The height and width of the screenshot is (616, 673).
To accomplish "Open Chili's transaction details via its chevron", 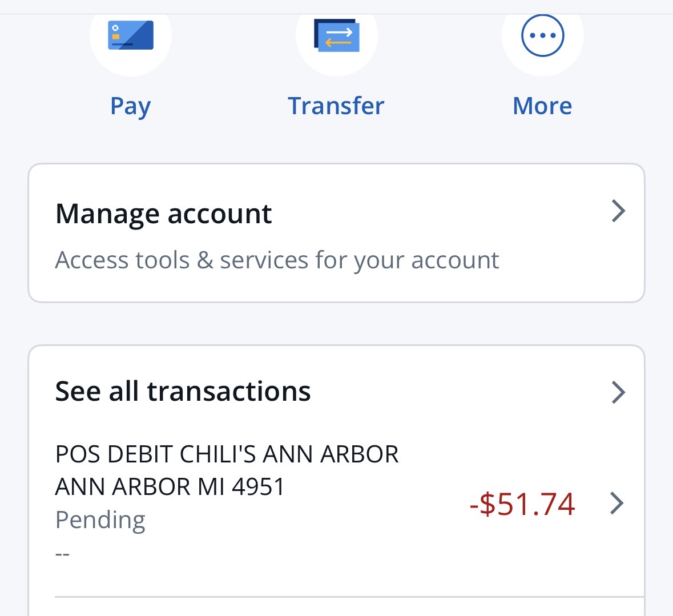I will tap(616, 504).
